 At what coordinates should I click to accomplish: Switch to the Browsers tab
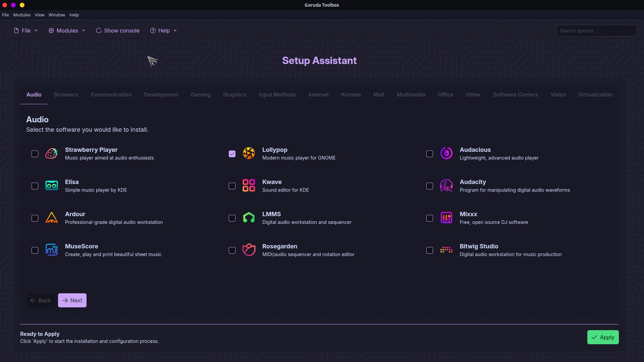tap(66, 95)
